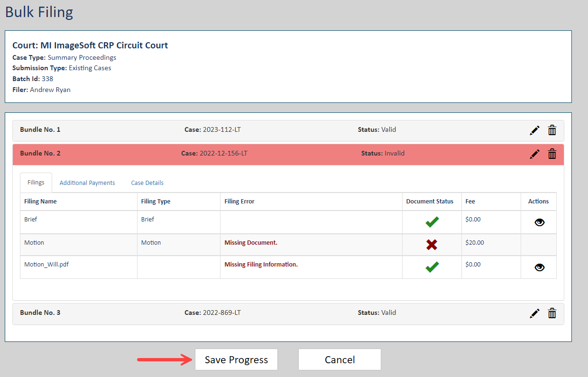
Task: Click red X status for Motion filing
Action: [x=432, y=245]
